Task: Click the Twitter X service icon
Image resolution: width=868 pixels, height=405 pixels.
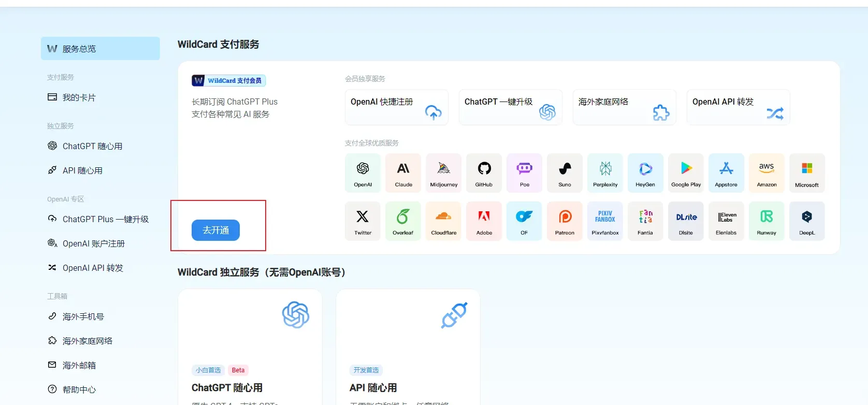Action: tap(363, 221)
